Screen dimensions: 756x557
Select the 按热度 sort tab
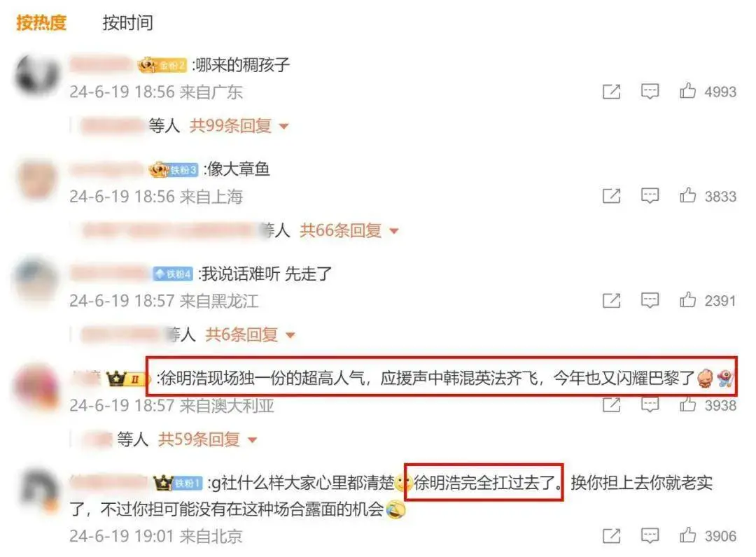click(x=41, y=22)
